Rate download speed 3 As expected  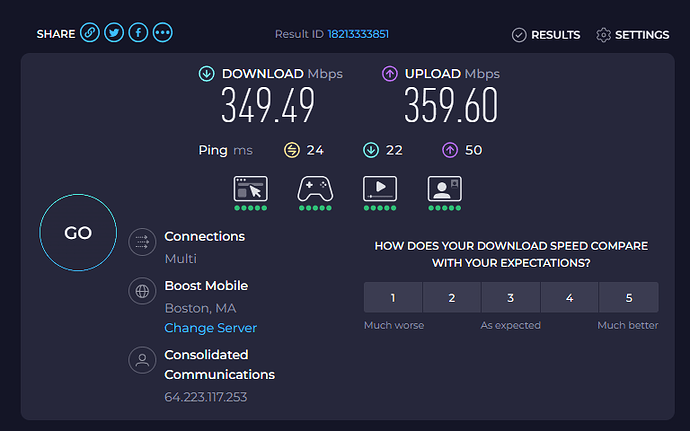click(x=510, y=298)
